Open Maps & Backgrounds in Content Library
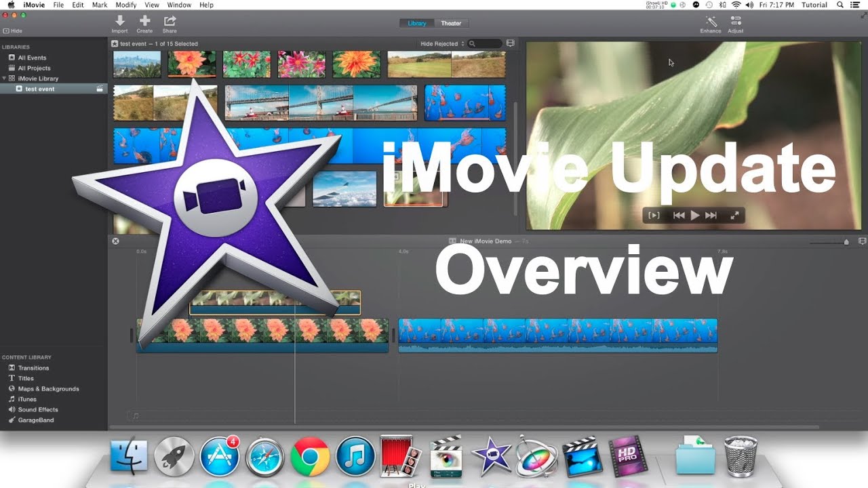The width and height of the screenshot is (868, 488). (x=48, y=389)
